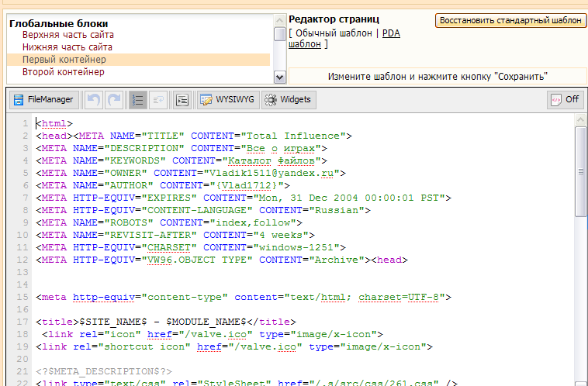This screenshot has width=588, height=386.
Task: Open the Widgets panel
Action: [x=288, y=99]
